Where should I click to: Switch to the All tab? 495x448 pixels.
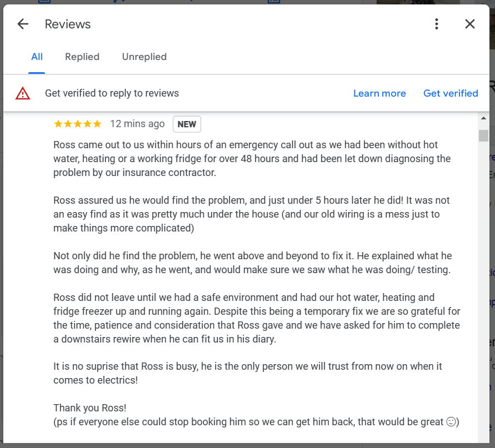(x=37, y=57)
